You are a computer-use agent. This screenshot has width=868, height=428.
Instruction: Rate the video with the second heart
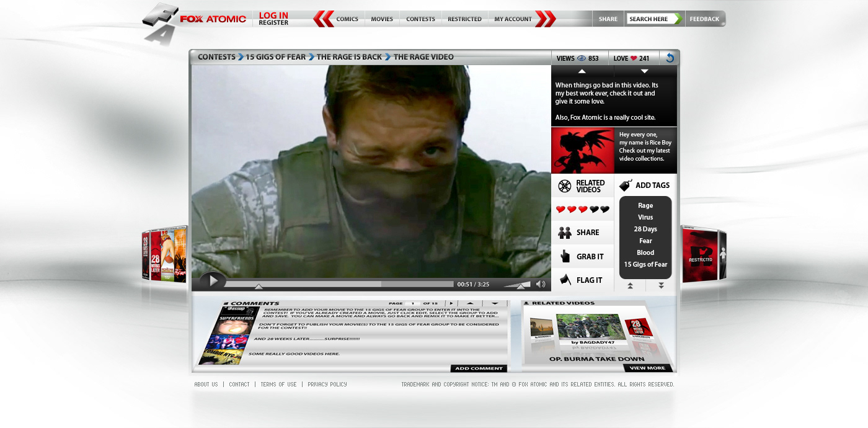coord(572,210)
